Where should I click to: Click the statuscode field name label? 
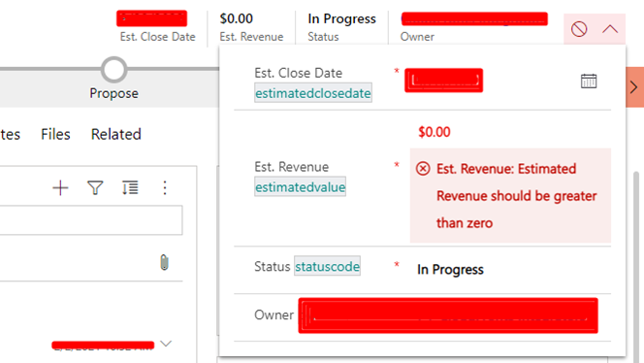tap(328, 266)
